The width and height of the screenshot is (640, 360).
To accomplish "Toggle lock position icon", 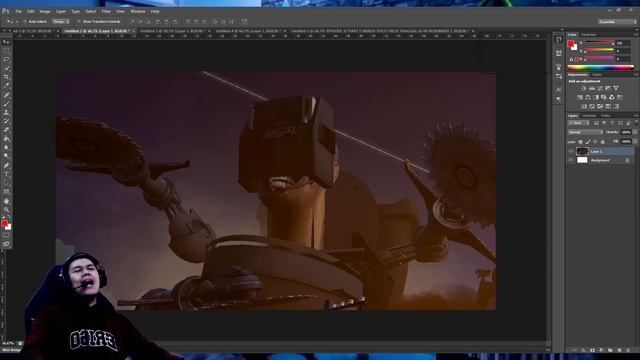I will coord(595,142).
